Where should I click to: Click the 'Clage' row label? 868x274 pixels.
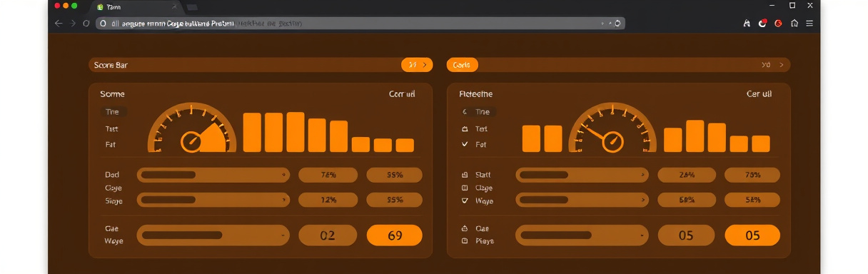tap(483, 188)
